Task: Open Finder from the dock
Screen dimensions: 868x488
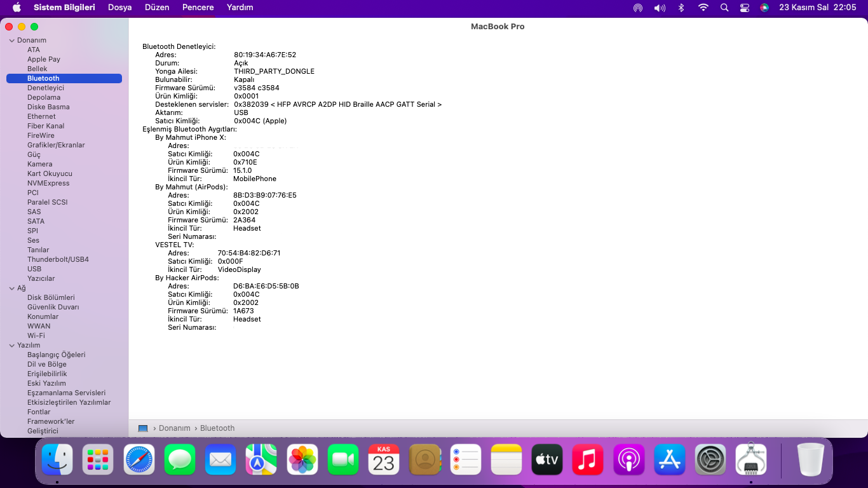Action: click(57, 459)
